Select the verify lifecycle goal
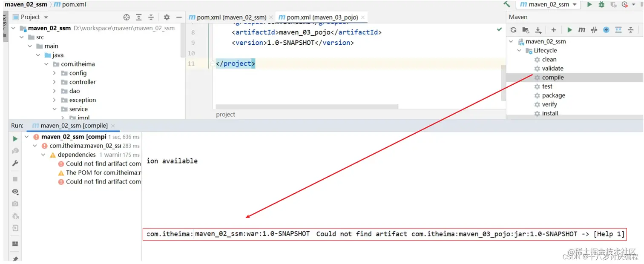The image size is (644, 264). tap(549, 104)
